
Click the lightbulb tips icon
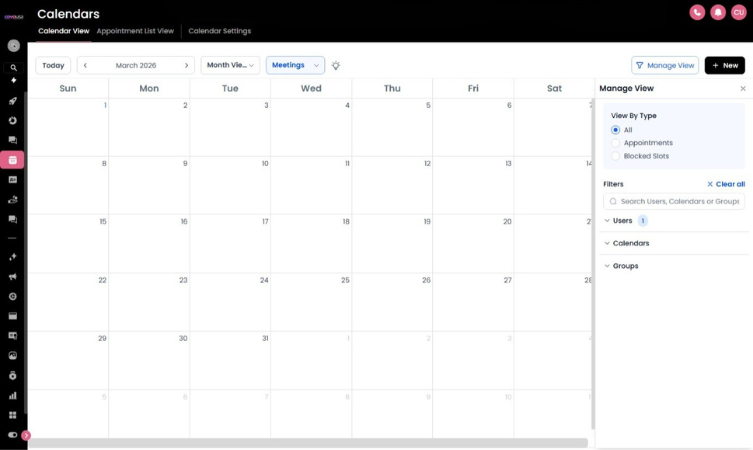336,65
